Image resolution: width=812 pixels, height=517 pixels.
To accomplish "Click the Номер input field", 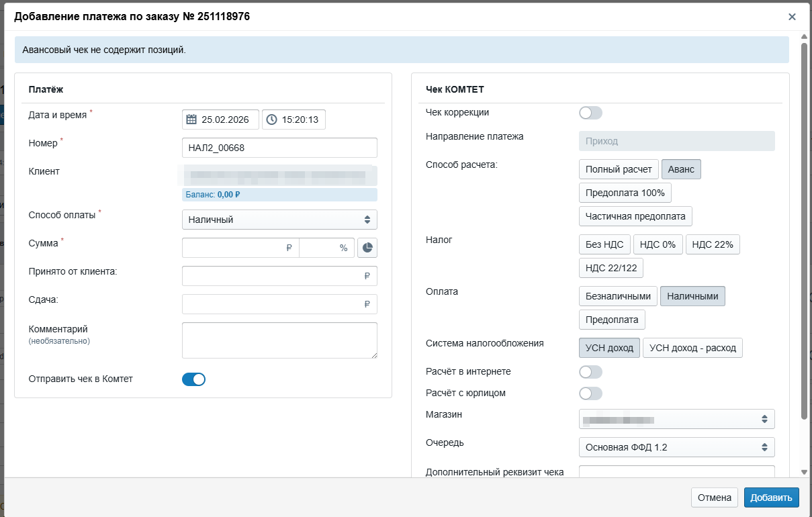I will [279, 148].
